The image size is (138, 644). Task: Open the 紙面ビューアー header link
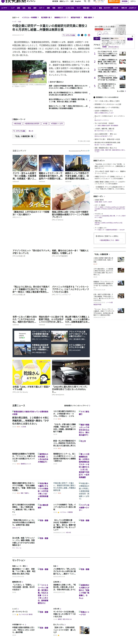64,1
